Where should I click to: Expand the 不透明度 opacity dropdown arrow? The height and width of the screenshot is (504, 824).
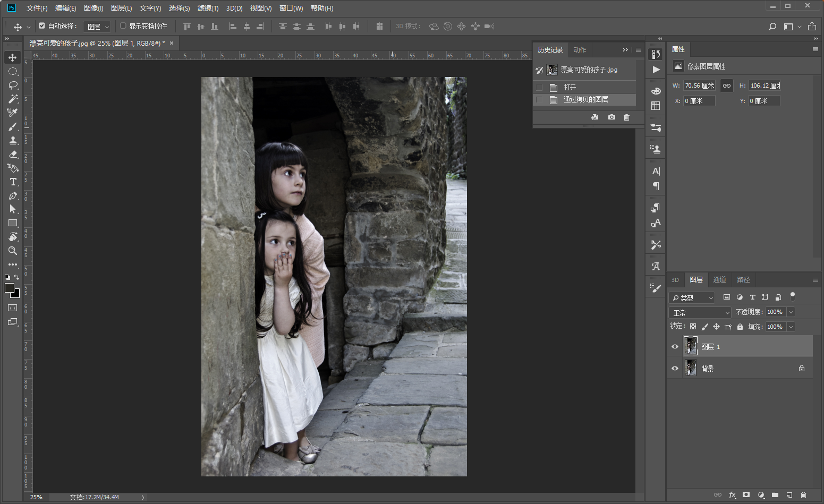(x=791, y=312)
